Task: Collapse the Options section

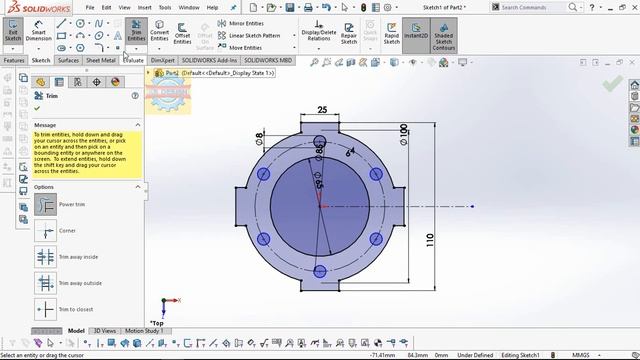Action: [138, 187]
